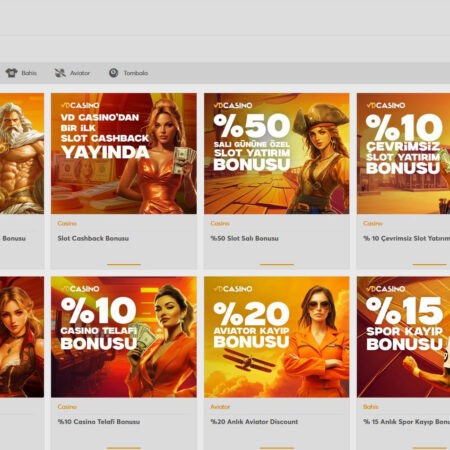The width and height of the screenshot is (450, 450).
Task: Open the Slot Cashback Yayında banner
Action: (x=124, y=153)
